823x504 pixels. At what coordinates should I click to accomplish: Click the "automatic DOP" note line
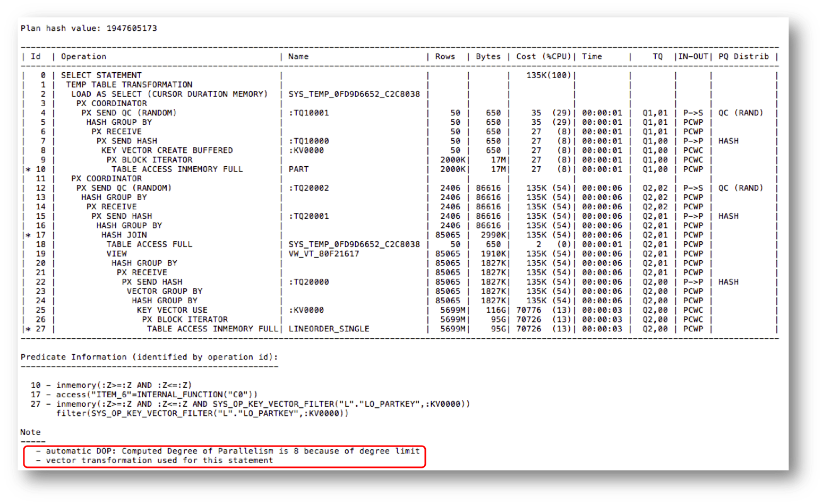coord(228,451)
